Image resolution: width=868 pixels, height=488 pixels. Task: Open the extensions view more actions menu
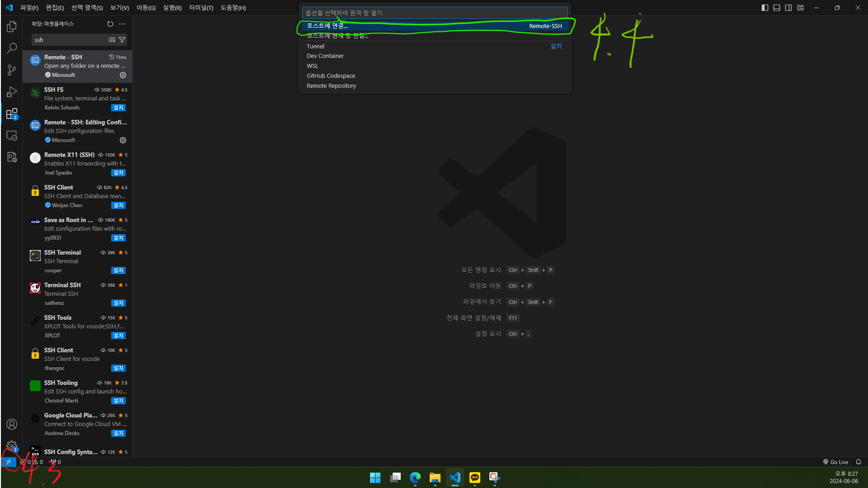[x=122, y=24]
